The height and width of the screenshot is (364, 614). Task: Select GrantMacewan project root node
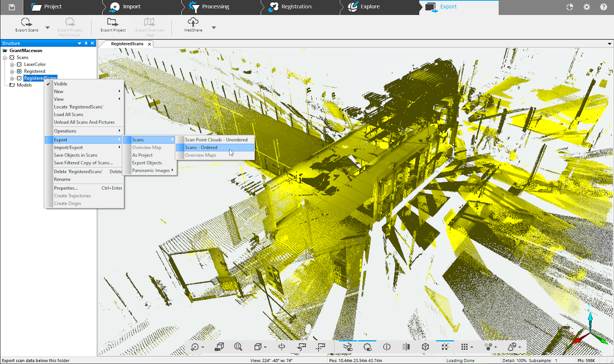(x=26, y=51)
